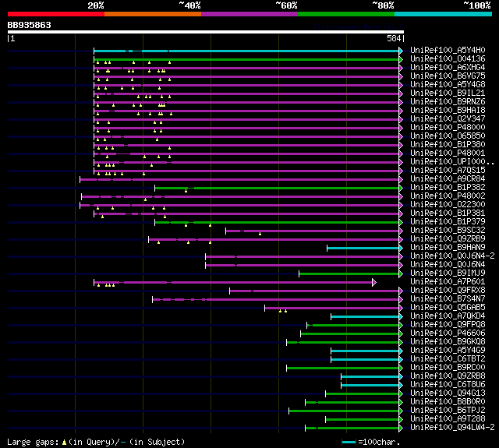Click the white query sequence bar
This screenshot has height=448, width=499.
(x=206, y=32)
